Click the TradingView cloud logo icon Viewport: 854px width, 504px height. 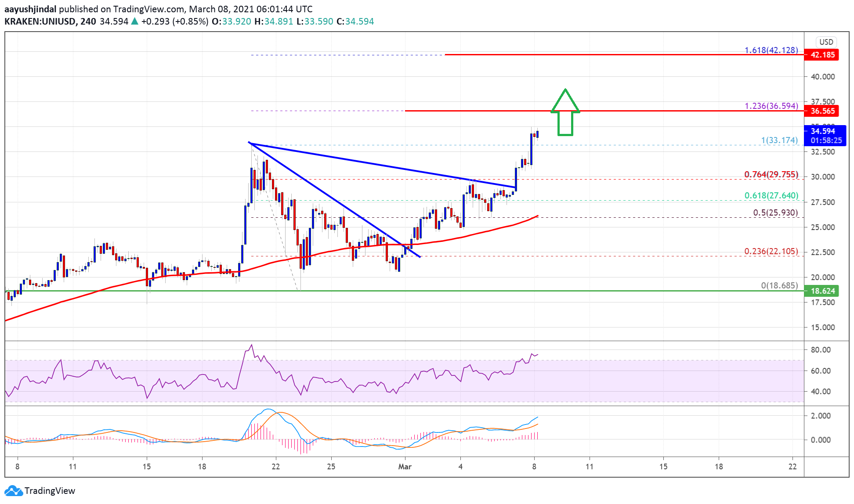[x=13, y=490]
